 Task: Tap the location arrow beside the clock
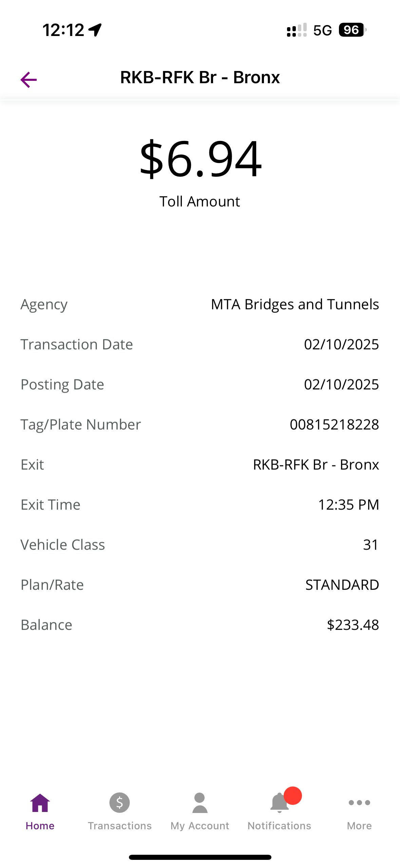(x=95, y=30)
